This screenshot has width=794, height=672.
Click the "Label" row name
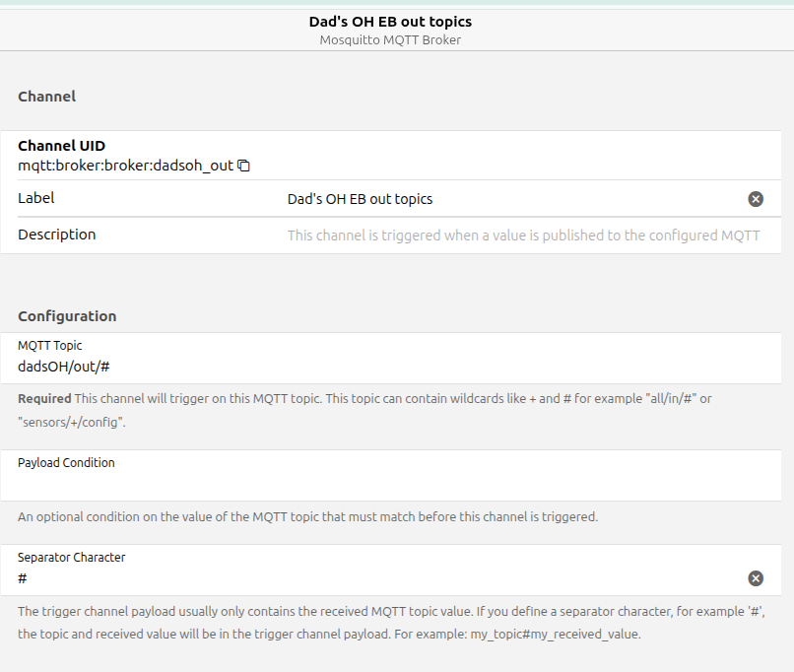click(36, 198)
